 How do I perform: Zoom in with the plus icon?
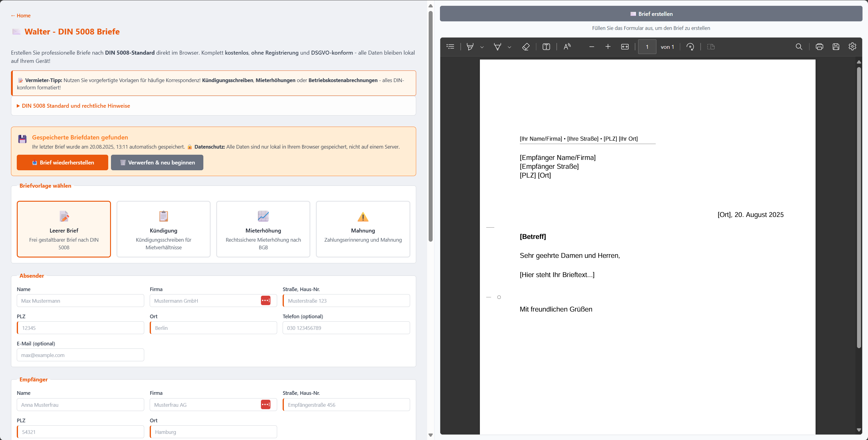pos(608,46)
